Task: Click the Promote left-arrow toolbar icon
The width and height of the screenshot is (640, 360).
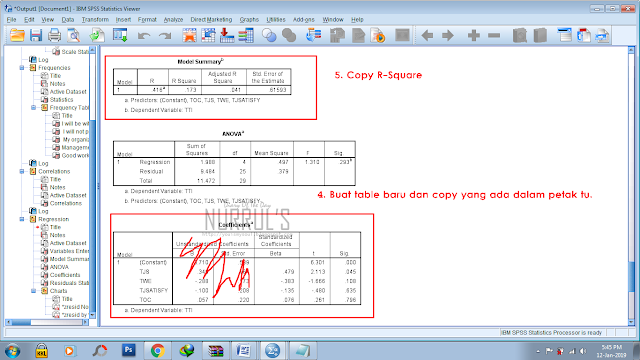Action: 427,36
